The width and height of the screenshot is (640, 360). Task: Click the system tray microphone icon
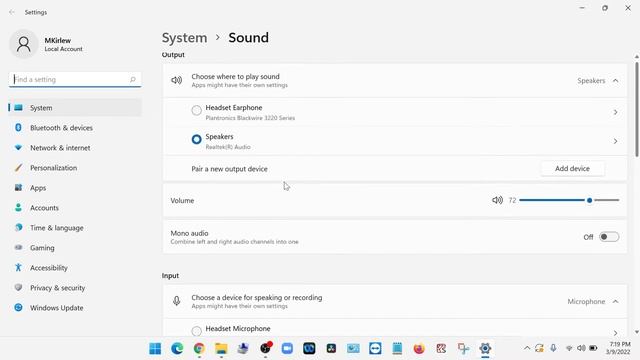[553, 348]
